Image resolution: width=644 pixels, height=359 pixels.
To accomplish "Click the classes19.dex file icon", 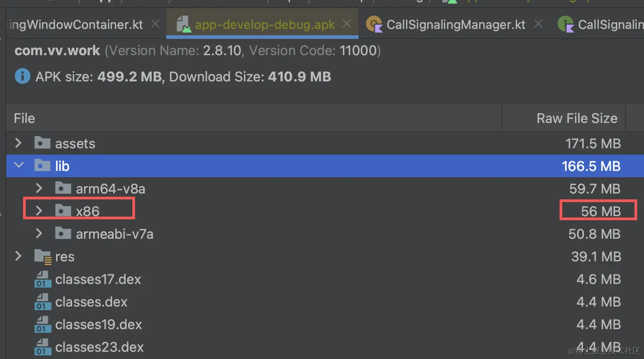I will [42, 325].
